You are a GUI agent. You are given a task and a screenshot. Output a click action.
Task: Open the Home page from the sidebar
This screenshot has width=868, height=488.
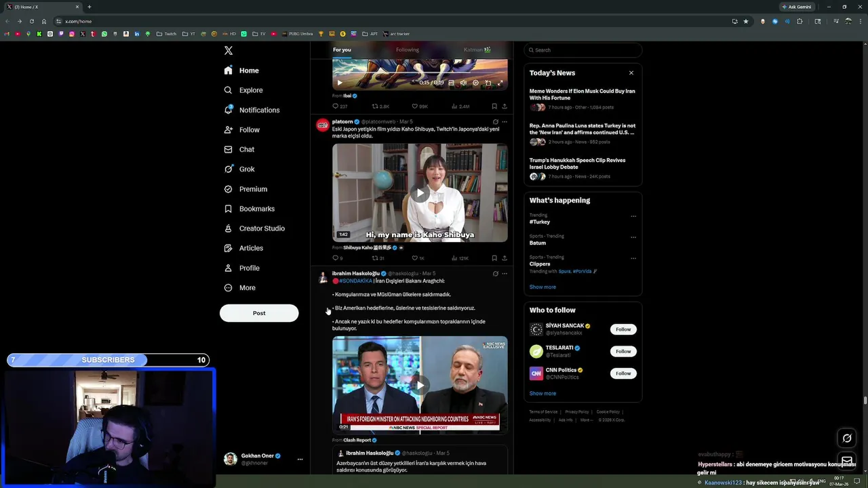241,70
